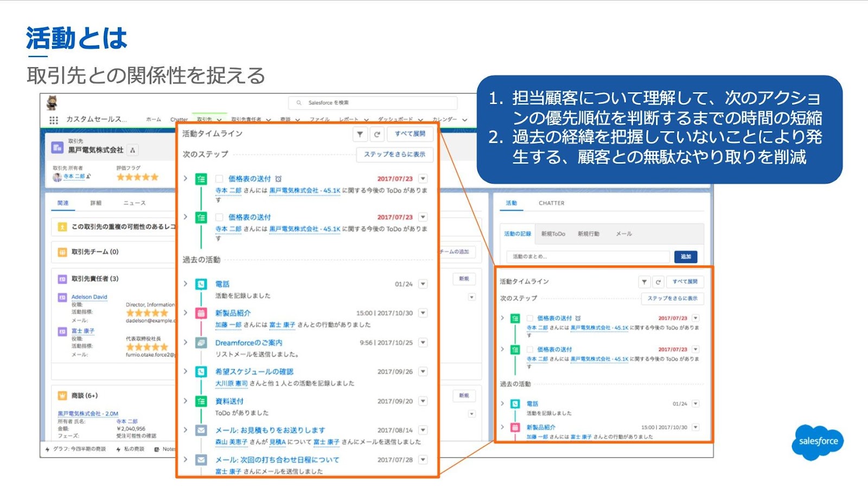Open the カレンダー nav dropdown arrow

(465, 120)
